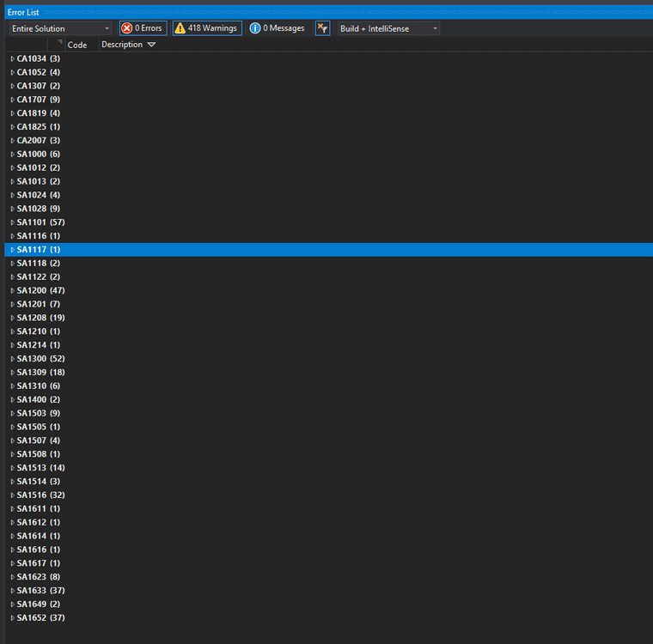
Task: Select the SA1514 (3) row
Action: pyautogui.click(x=328, y=481)
